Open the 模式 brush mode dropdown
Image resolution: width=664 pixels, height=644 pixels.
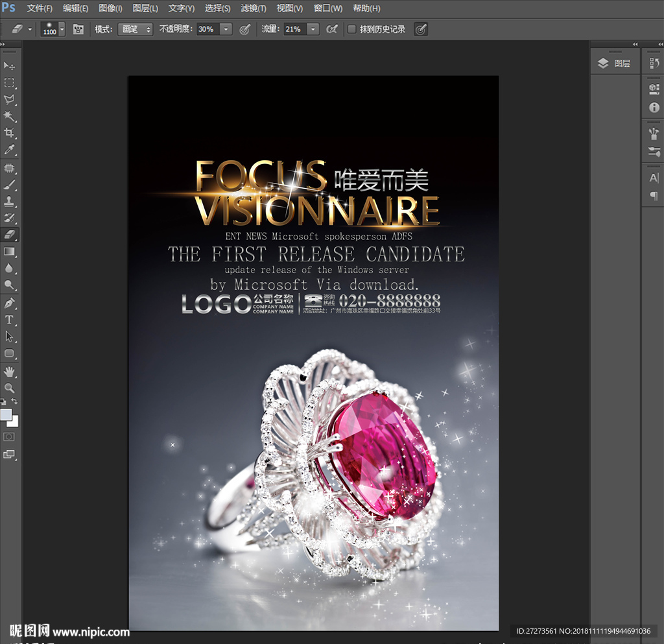pyautogui.click(x=135, y=29)
